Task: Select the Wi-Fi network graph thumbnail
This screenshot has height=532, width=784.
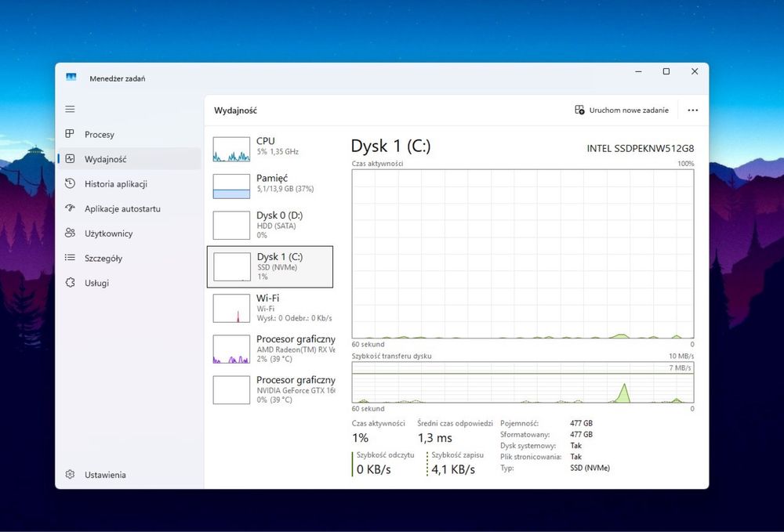Action: [x=231, y=308]
